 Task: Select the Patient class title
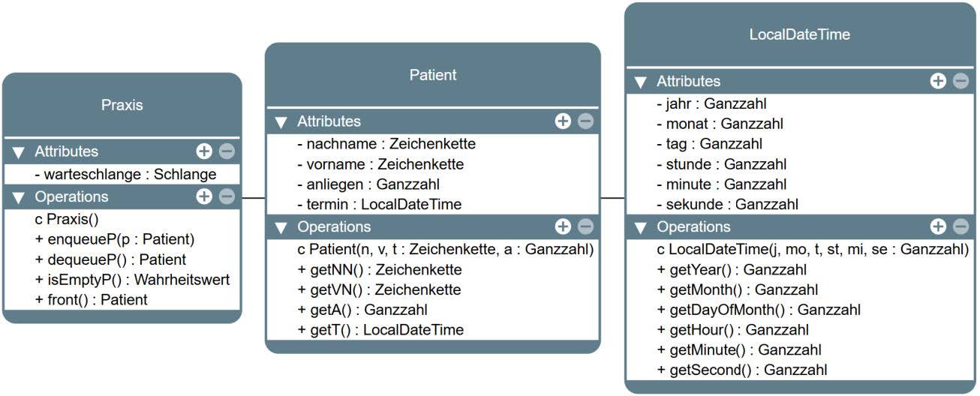point(433,75)
